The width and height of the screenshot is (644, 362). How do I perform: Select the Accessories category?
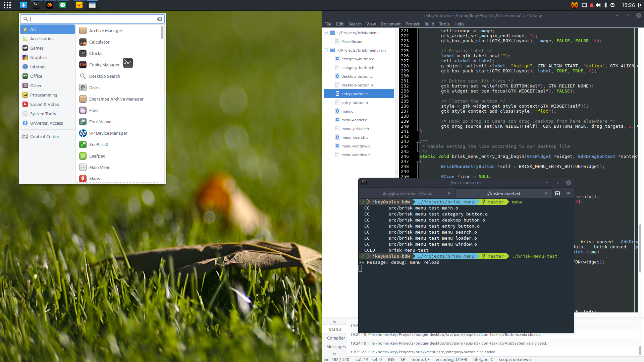coord(47,39)
